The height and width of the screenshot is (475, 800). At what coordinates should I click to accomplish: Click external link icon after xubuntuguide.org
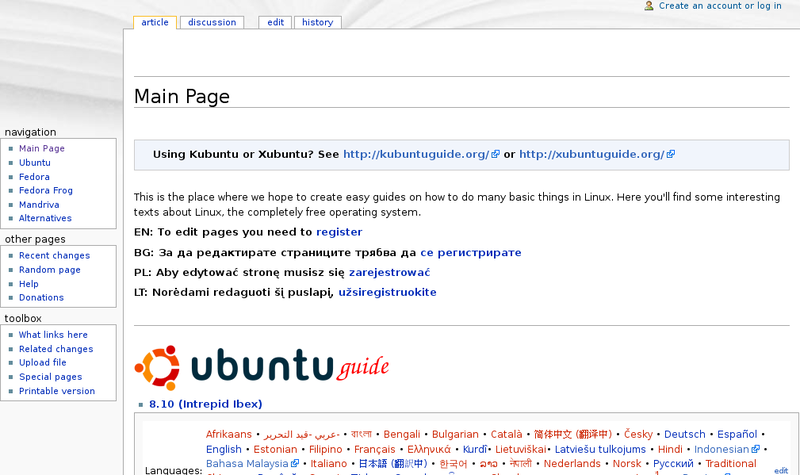pos(671,155)
